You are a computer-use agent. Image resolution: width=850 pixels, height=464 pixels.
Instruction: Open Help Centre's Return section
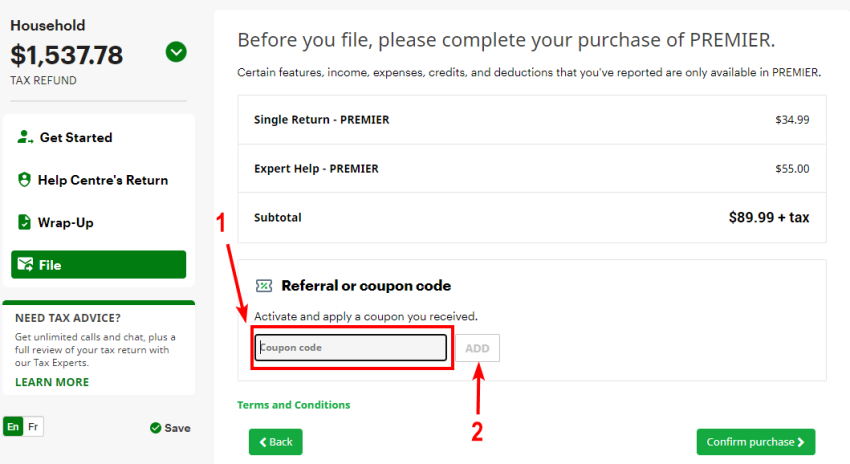102,180
